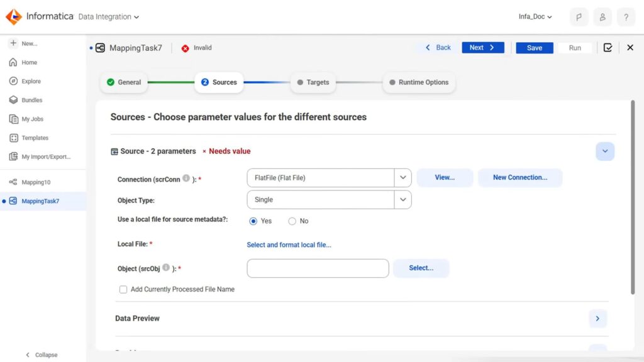Click the Mapping10 mapping icon
This screenshot has height=362, width=644.
(x=13, y=182)
